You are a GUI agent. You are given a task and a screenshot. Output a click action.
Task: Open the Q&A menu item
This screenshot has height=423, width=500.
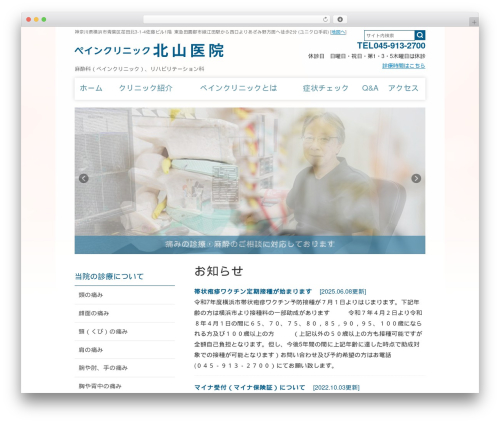370,88
